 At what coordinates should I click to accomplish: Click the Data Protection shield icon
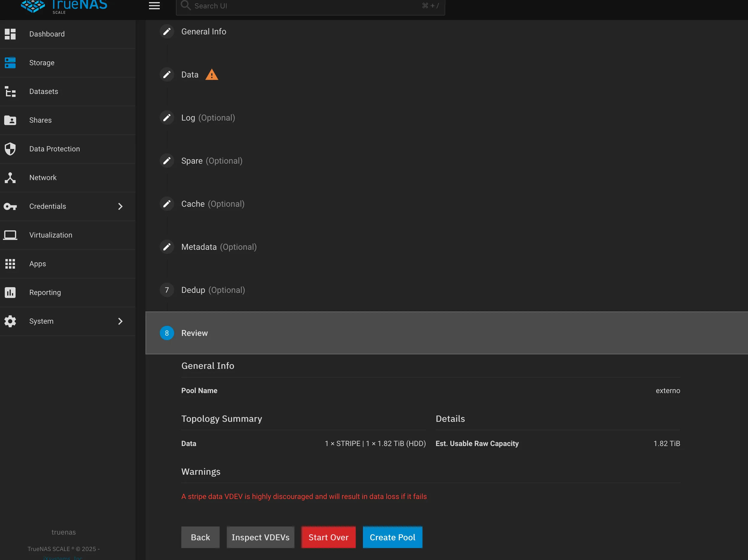(10, 149)
